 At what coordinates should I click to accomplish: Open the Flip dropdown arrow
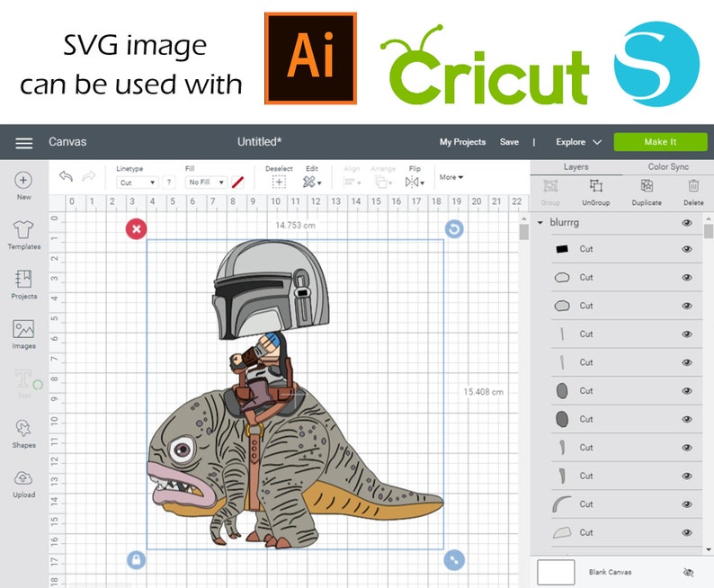[423, 183]
